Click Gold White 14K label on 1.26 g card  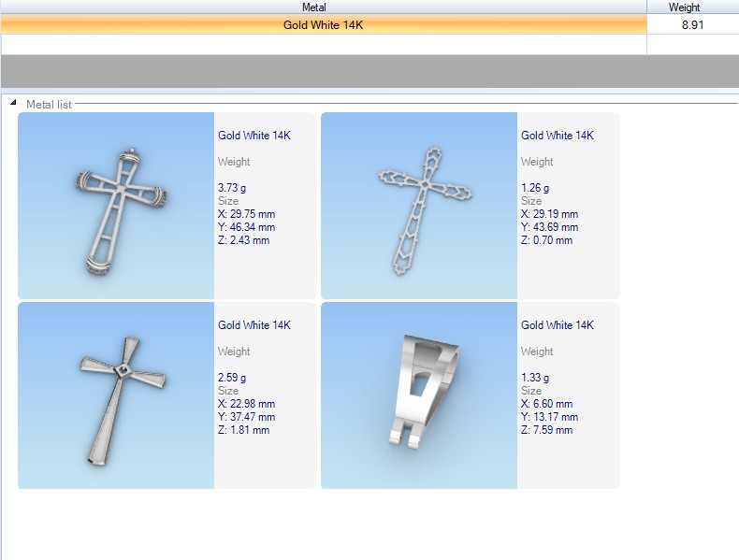[558, 136]
